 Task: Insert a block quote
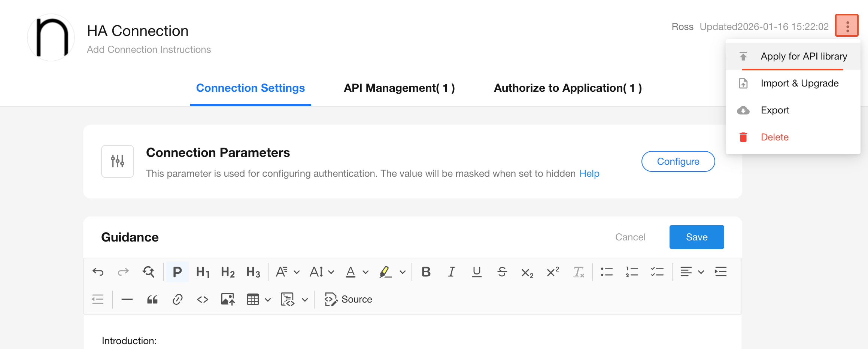(152, 300)
